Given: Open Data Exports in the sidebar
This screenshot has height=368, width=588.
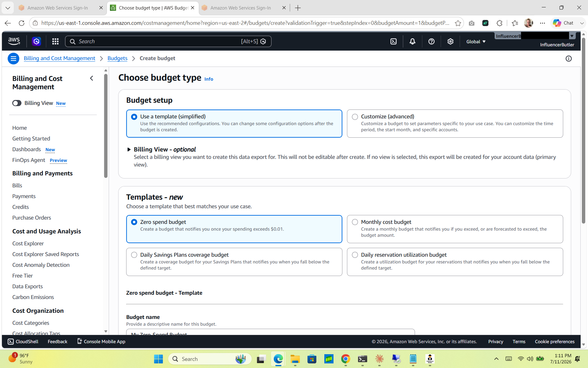Looking at the screenshot, I should click(27, 286).
